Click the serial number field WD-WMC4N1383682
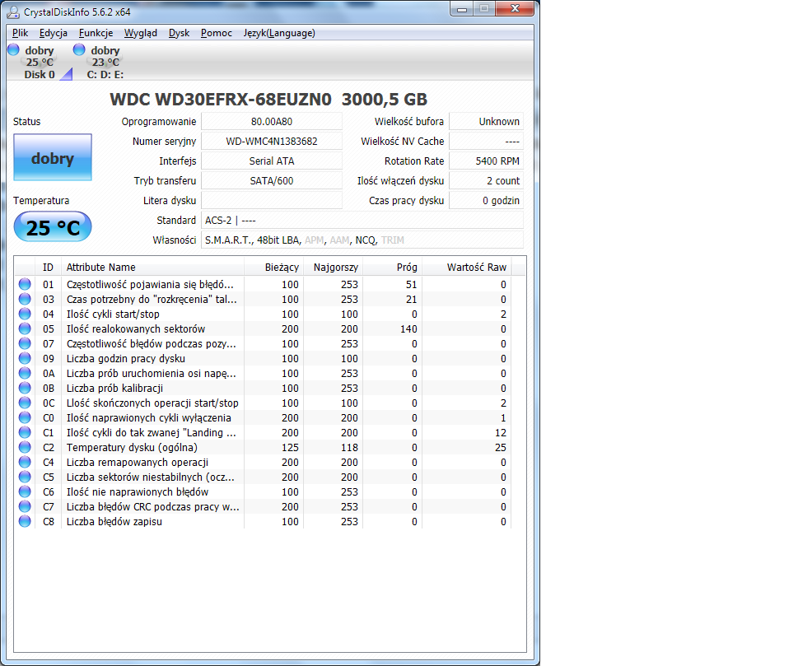The width and height of the screenshot is (812, 666). click(x=272, y=142)
